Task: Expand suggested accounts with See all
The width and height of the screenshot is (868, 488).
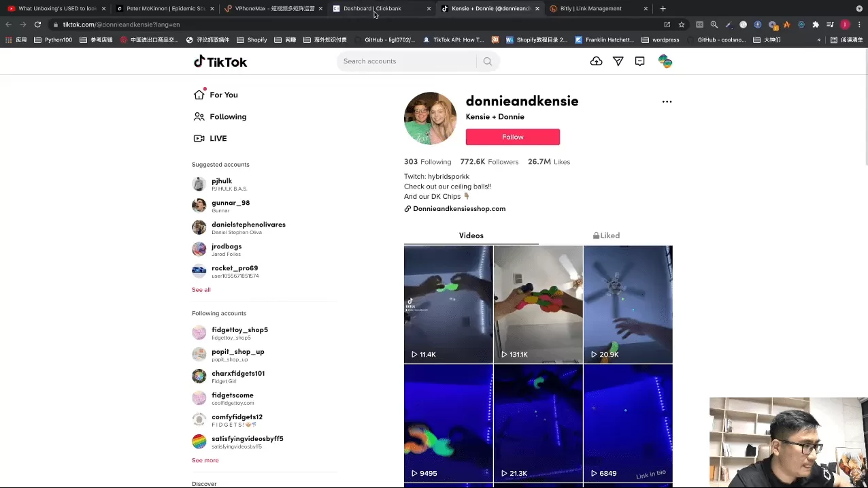Action: [x=201, y=290]
